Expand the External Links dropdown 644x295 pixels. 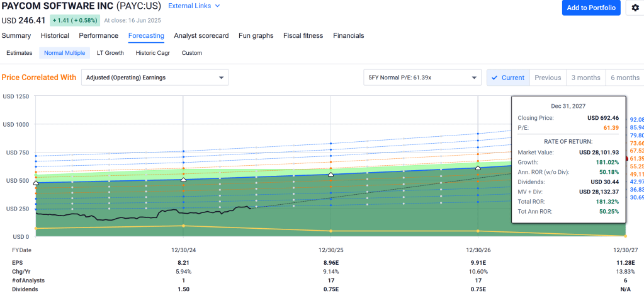[194, 6]
